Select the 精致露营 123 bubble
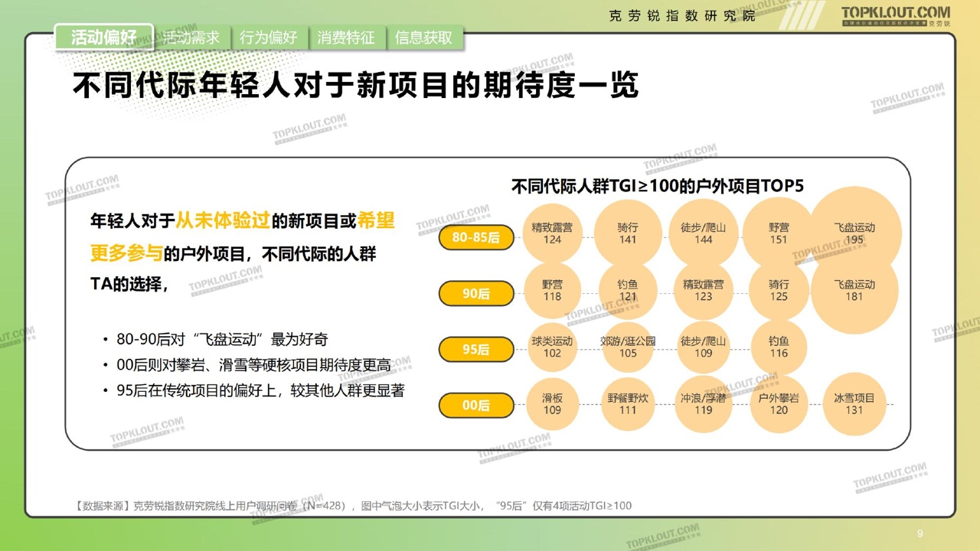This screenshot has height=551, width=980. tap(703, 290)
